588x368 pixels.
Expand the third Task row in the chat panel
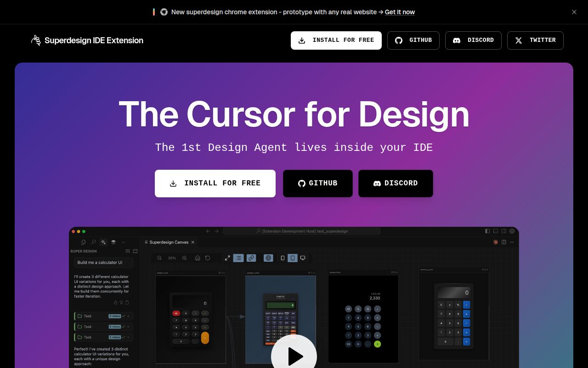pyautogui.click(x=103, y=337)
